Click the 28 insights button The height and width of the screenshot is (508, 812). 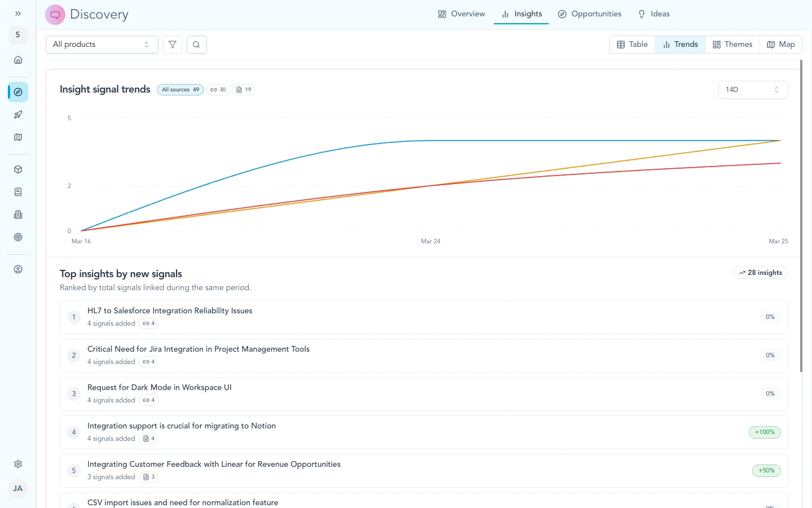click(x=760, y=272)
